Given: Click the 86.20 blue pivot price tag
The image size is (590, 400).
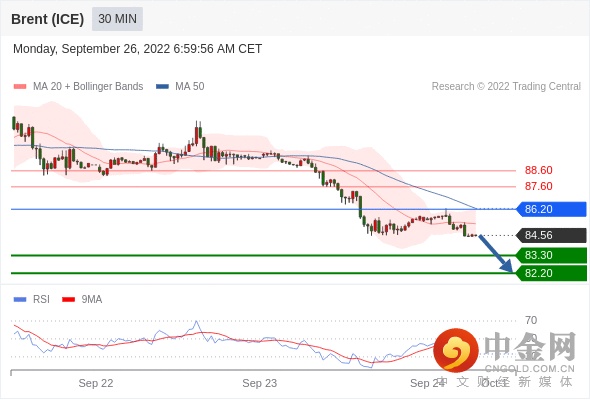Looking at the screenshot, I should coord(552,209).
